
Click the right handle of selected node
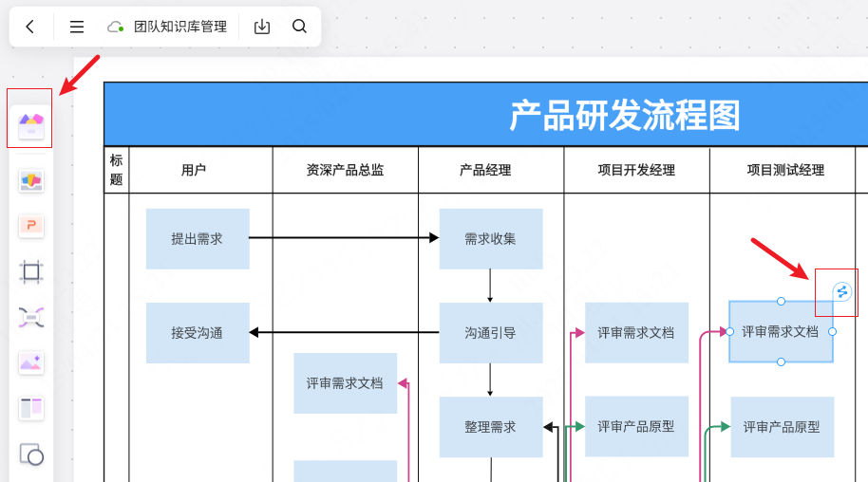point(832,331)
